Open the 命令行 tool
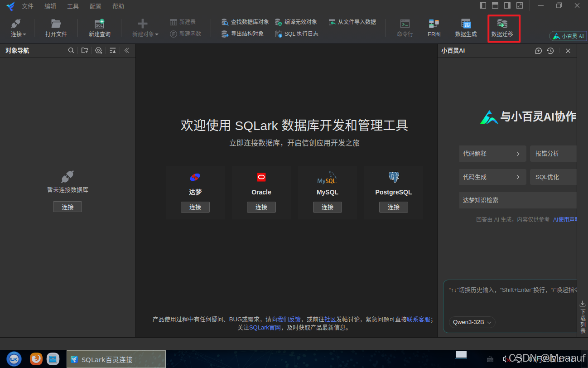Viewport: 588px width, 368px height. point(405,28)
